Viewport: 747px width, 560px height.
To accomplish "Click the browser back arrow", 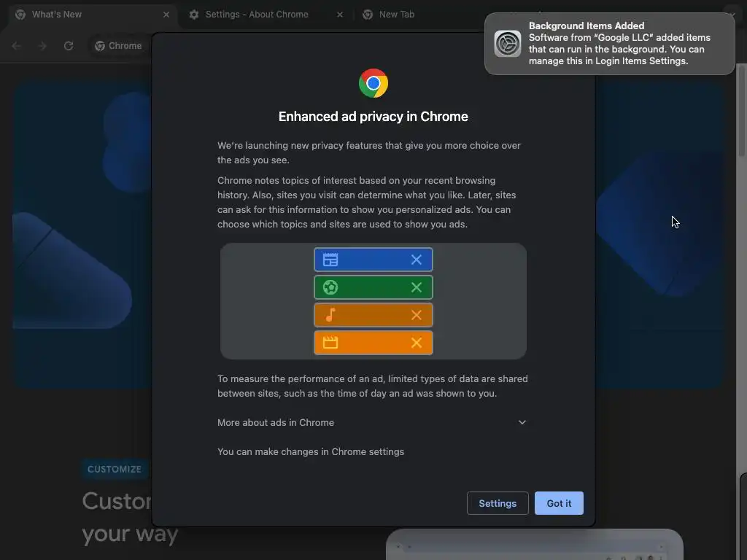I will pyautogui.click(x=17, y=46).
